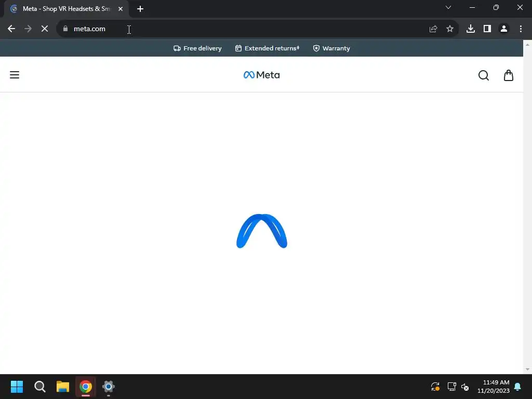532x399 pixels.
Task: Open Windows taskbar search
Action: coord(39,387)
